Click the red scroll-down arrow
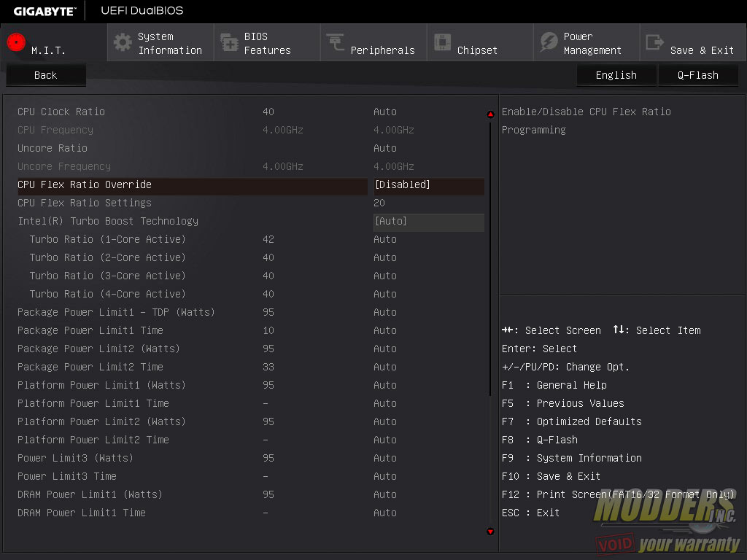The width and height of the screenshot is (747, 560). 490,532
